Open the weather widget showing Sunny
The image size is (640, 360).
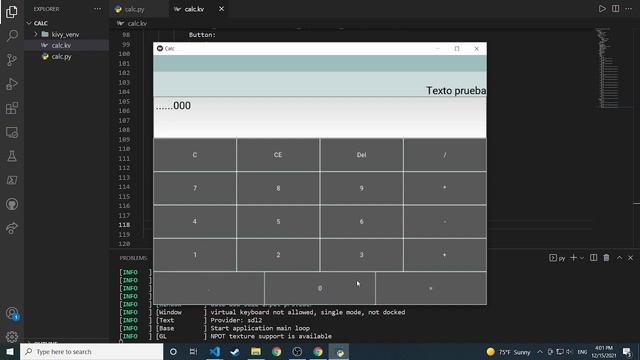(x=508, y=352)
